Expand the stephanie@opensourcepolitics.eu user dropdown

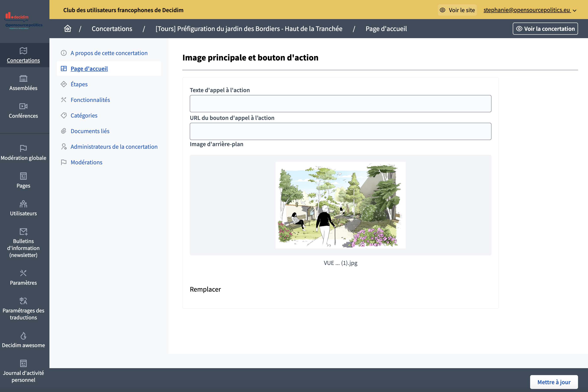click(530, 10)
